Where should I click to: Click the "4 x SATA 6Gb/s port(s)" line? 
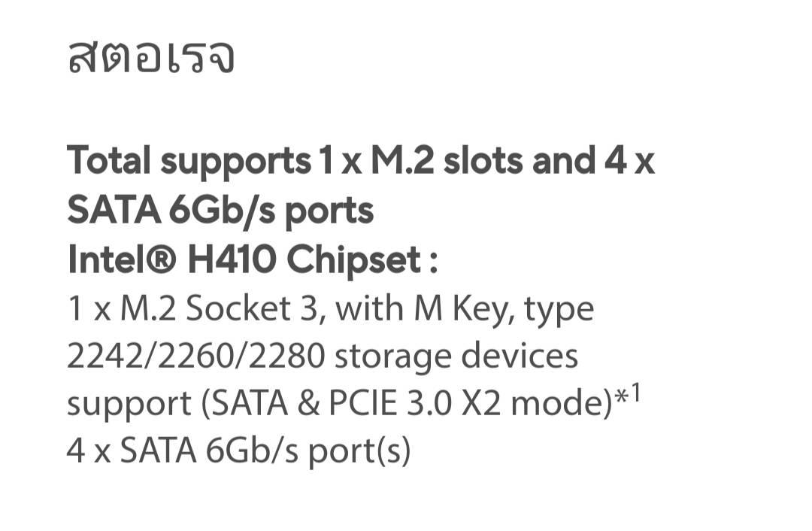pyautogui.click(x=239, y=451)
